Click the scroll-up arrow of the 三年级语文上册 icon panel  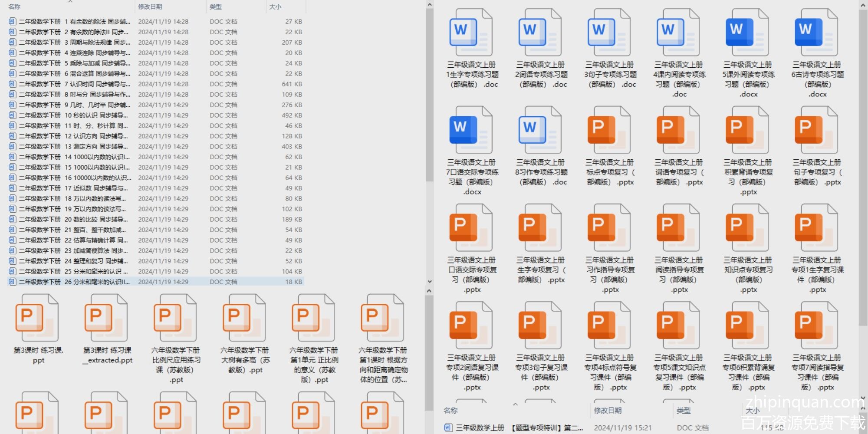[863, 5]
